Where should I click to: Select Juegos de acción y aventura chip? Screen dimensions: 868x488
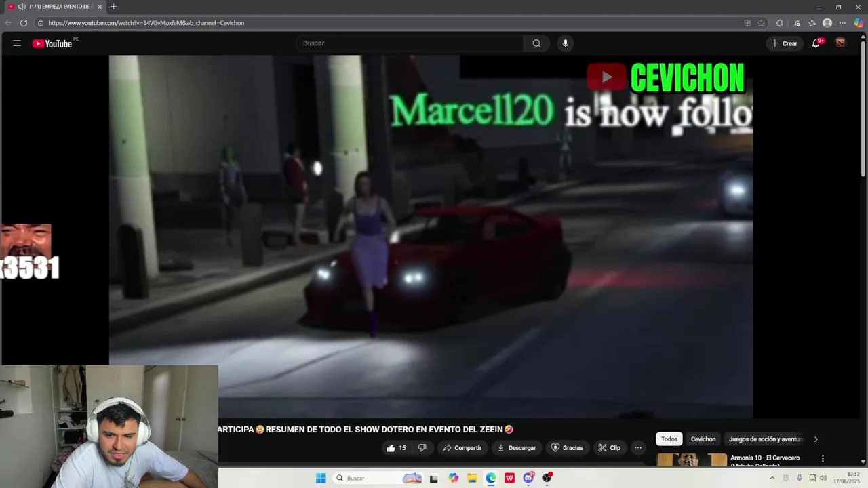765,439
